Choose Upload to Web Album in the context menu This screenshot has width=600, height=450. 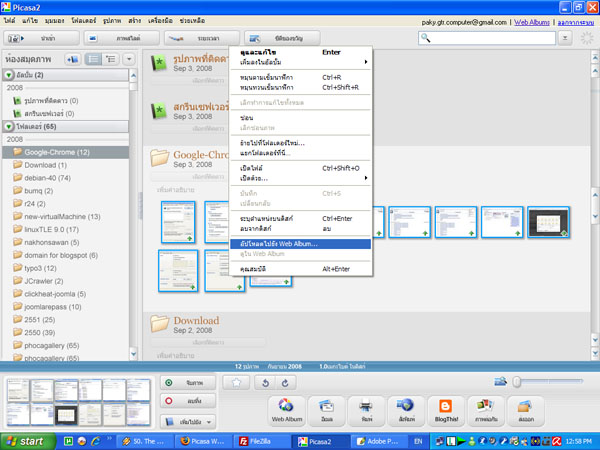[300, 244]
